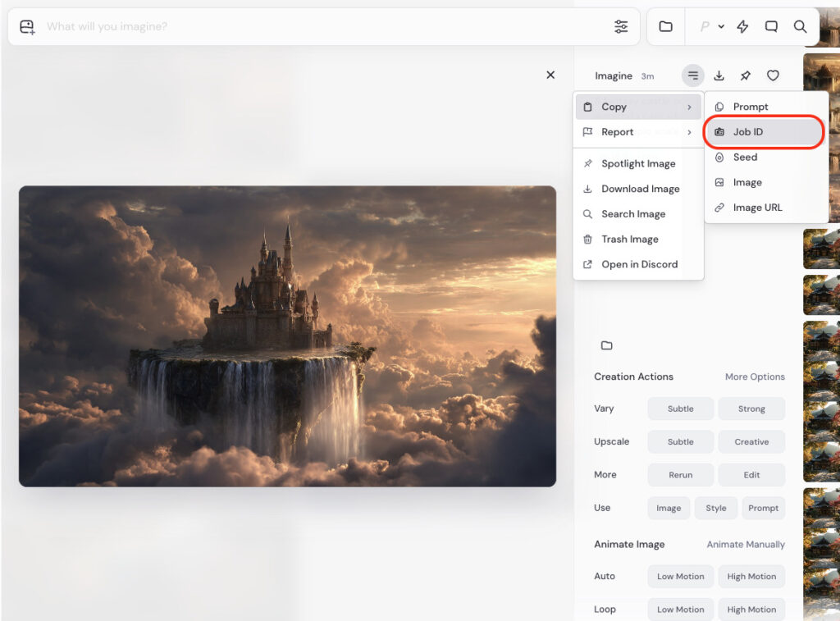Open the P personalization dropdown
The width and height of the screenshot is (840, 621).
click(x=711, y=27)
